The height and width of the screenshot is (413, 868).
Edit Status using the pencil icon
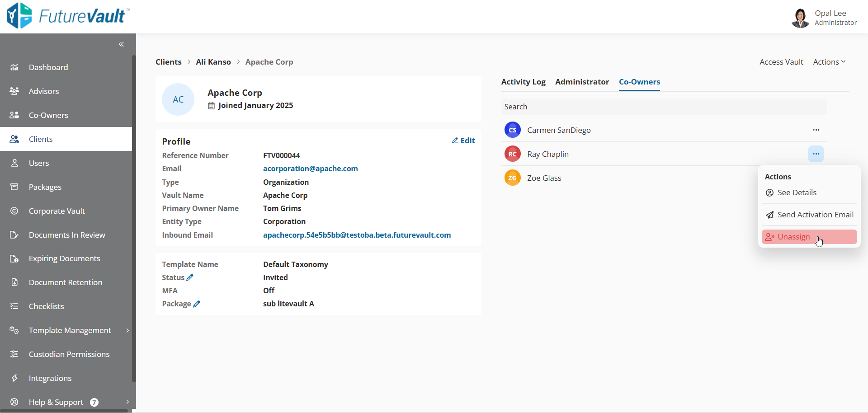(190, 277)
